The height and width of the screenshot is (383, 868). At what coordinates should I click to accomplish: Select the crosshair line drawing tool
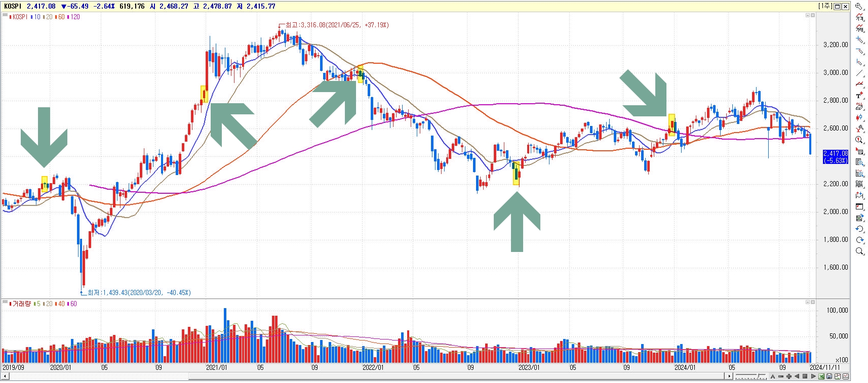859,39
